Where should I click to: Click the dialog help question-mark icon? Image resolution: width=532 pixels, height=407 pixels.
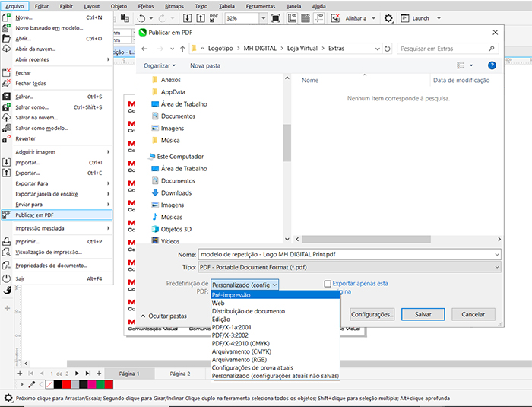[492, 66]
